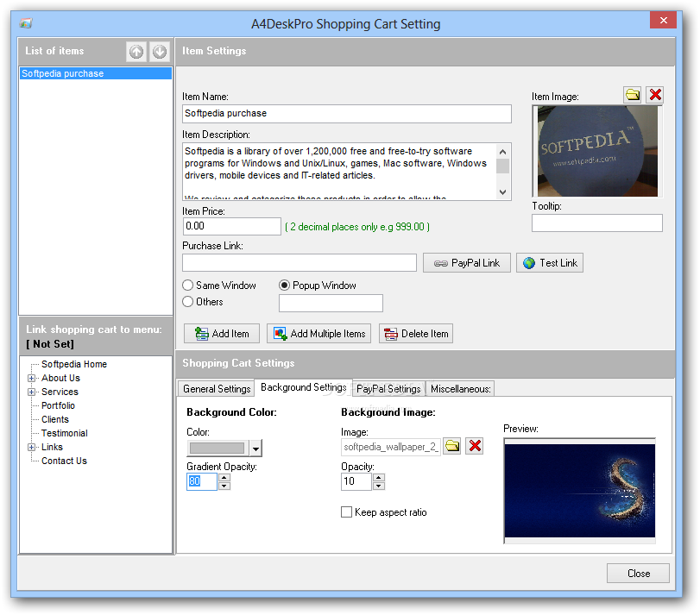
Task: Click the Others target text field
Action: [x=331, y=304]
